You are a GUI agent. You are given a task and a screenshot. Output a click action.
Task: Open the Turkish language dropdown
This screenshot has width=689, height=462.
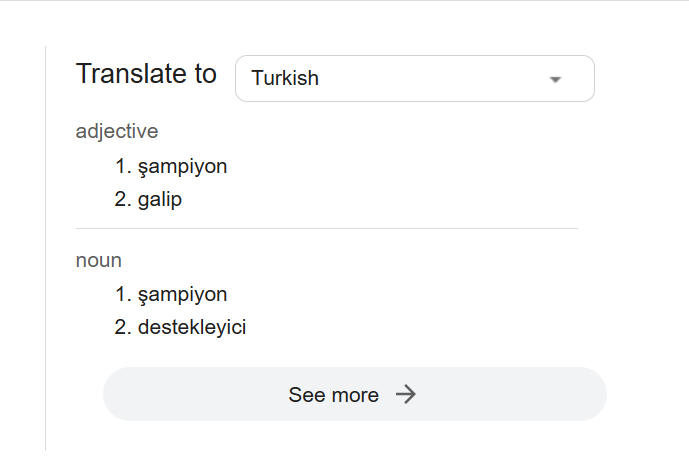414,78
